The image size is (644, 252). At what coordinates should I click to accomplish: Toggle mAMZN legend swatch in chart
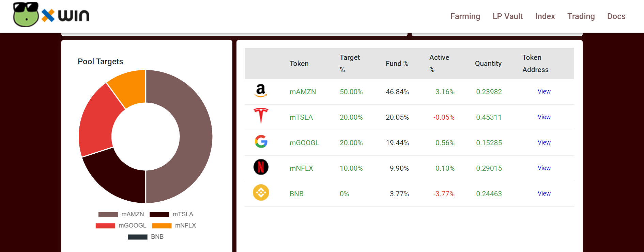click(108, 215)
